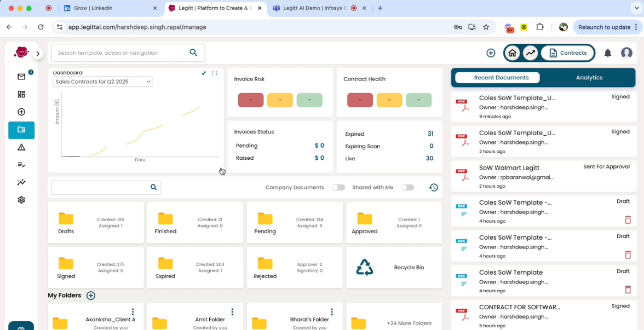Screen dimensions: 644x330
Task: Open the Finished folder
Action: tap(195, 223)
